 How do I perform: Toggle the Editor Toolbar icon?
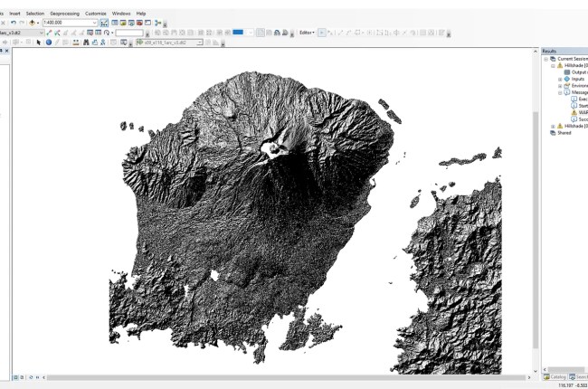pyautogui.click(x=104, y=23)
